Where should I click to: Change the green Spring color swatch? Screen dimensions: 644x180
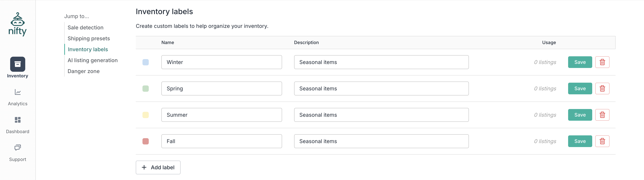146,88
